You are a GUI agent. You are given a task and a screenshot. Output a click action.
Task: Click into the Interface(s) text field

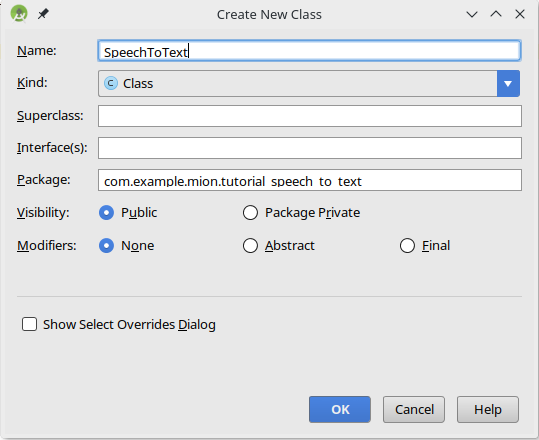pyautogui.click(x=310, y=148)
